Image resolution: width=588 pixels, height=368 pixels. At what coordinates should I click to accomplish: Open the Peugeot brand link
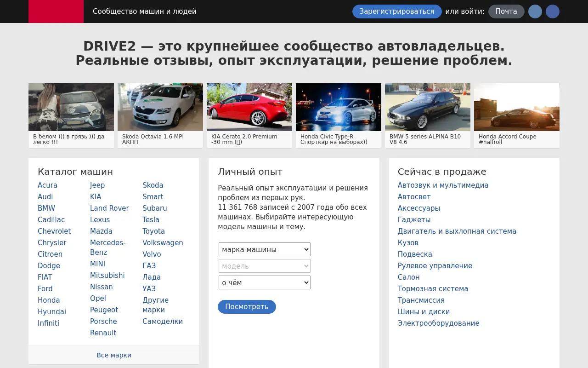(104, 310)
